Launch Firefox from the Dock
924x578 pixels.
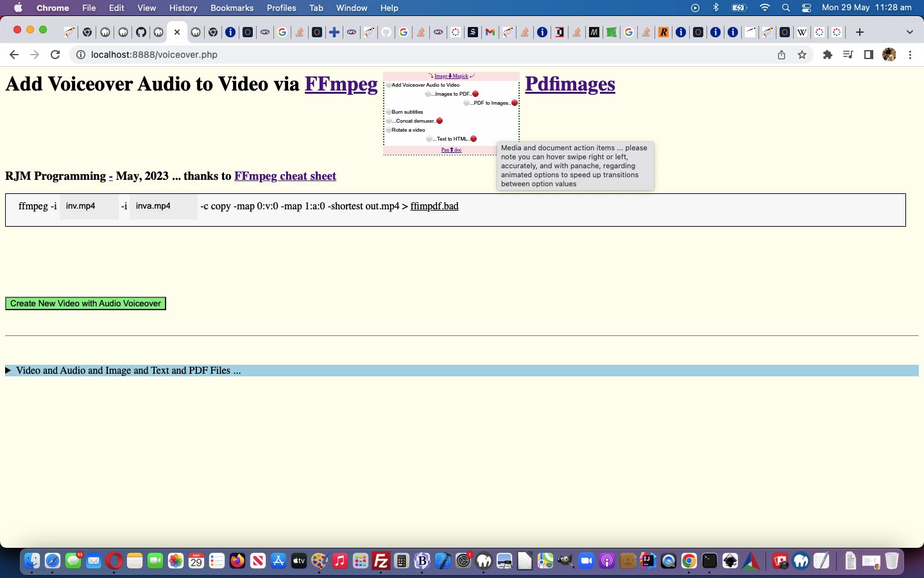[x=237, y=561]
